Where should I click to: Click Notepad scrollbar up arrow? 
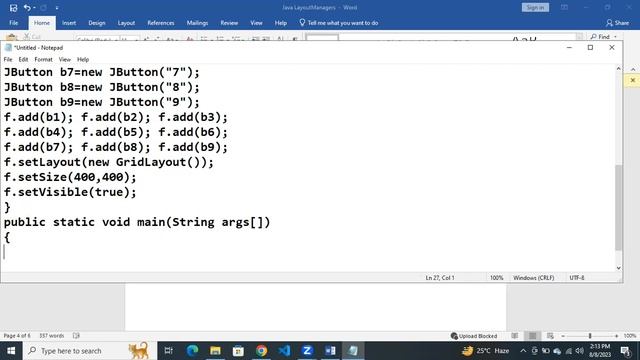click(x=618, y=69)
